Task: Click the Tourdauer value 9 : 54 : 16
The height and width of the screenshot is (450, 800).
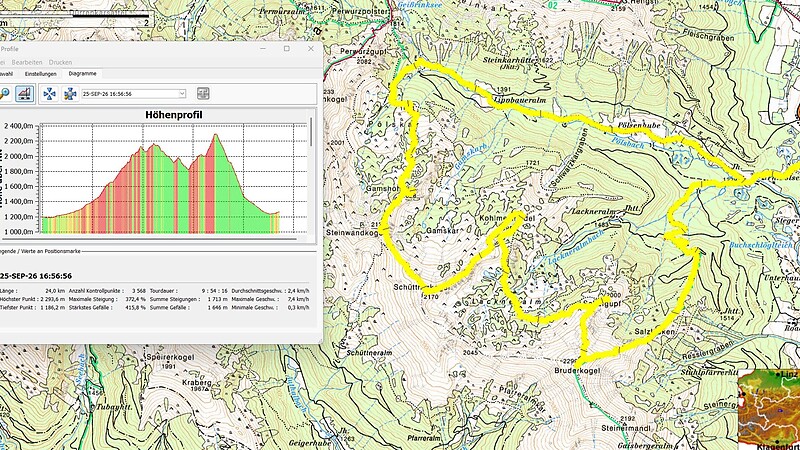Action: coord(215,291)
